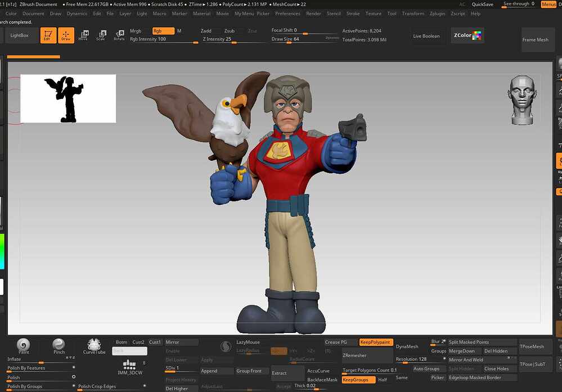Open the LightBox browser
The image size is (562, 392).
point(20,35)
